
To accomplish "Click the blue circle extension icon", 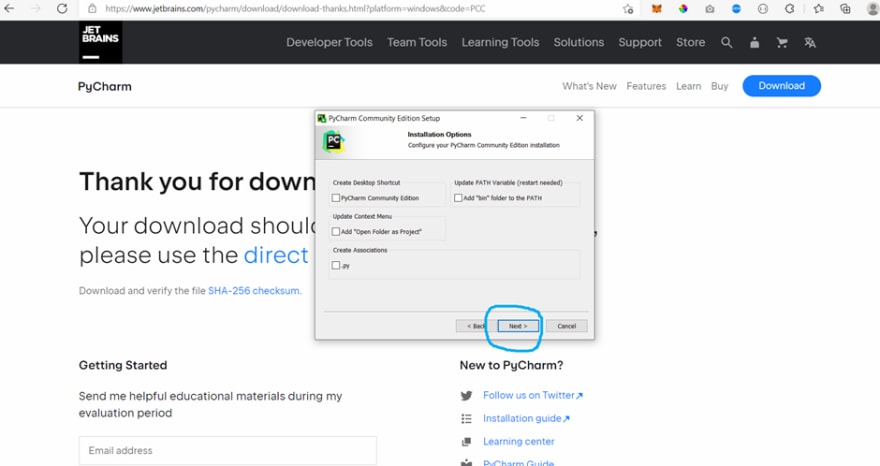I will [736, 9].
